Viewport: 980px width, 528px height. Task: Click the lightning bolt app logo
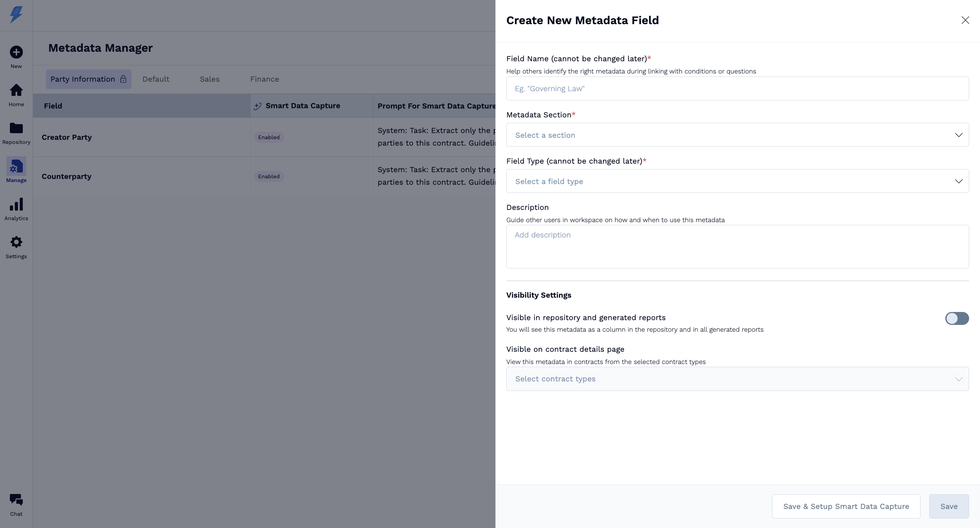(16, 15)
